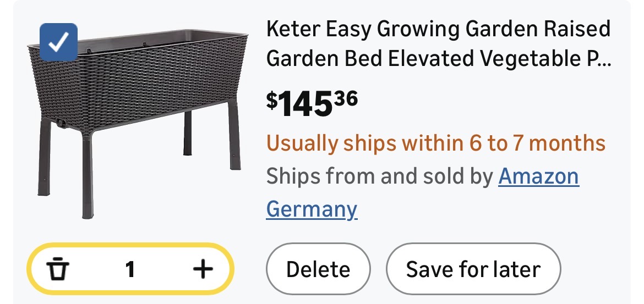Open the Amazon seller link
The image size is (644, 304).
pyautogui.click(x=538, y=176)
